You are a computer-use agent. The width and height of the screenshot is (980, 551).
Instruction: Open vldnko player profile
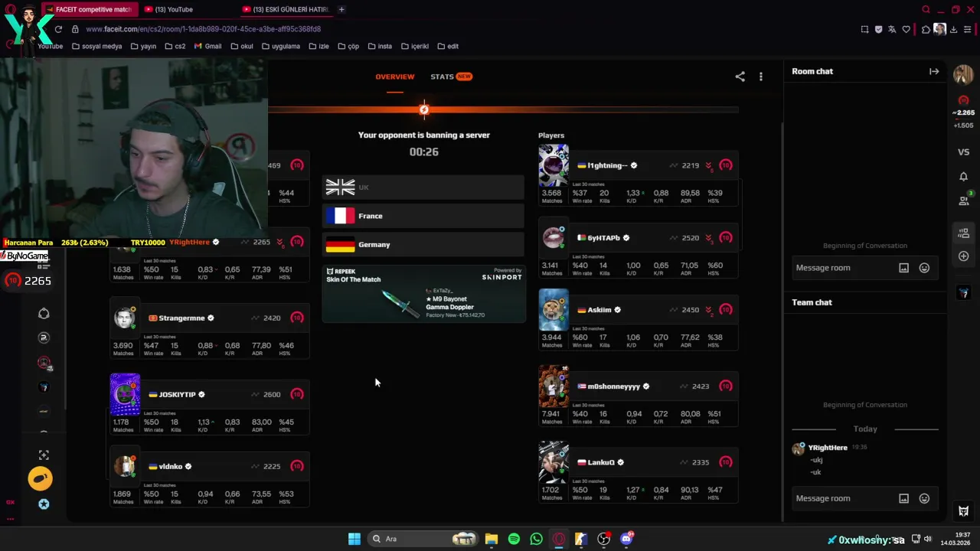point(170,466)
